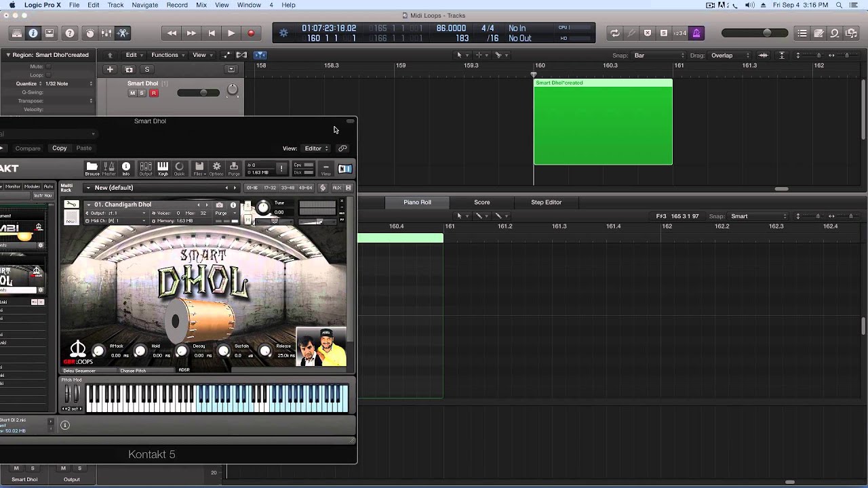Toggle the Editors scissors icon
The image size is (868, 488).
[123, 33]
